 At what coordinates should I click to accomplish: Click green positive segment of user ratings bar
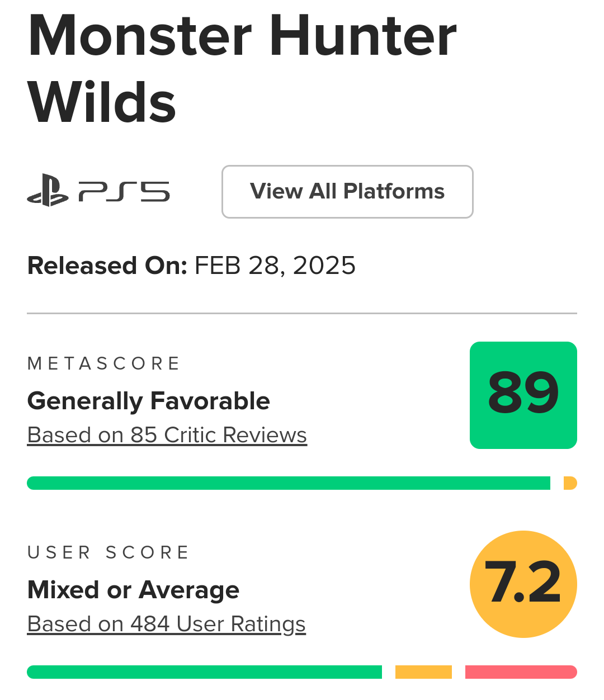click(x=204, y=672)
